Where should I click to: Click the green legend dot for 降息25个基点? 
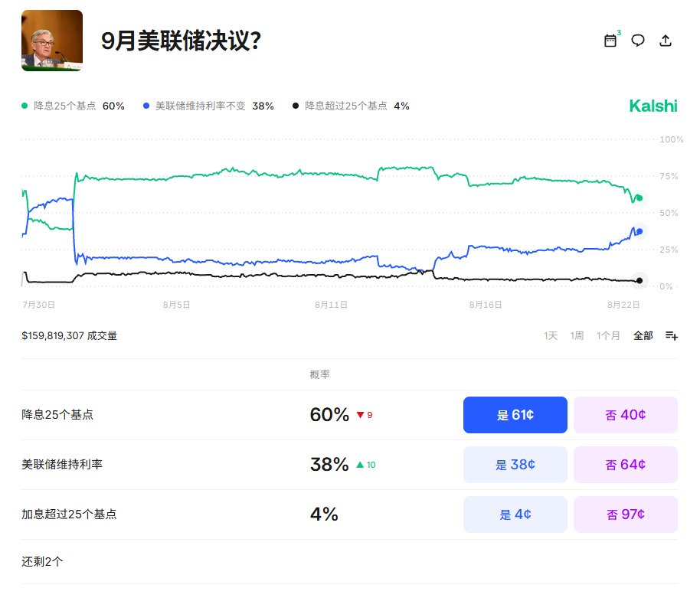[x=25, y=106]
